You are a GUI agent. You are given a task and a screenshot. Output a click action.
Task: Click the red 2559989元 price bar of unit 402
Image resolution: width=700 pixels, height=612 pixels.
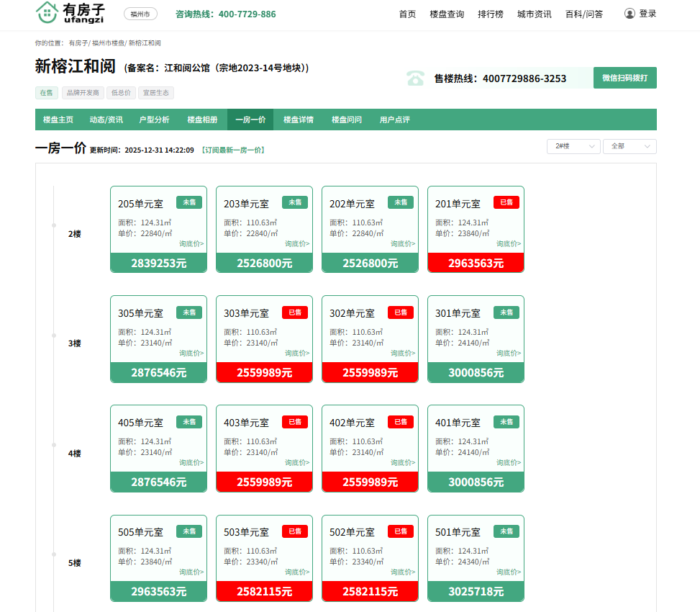pyautogui.click(x=370, y=482)
